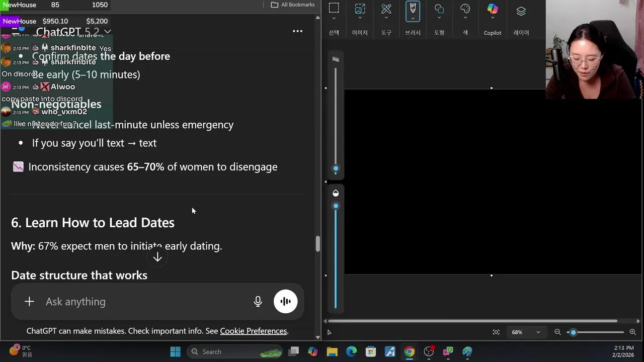Image resolution: width=644 pixels, height=362 pixels.
Task: Focus the Ask anything input field
Action: point(146,301)
